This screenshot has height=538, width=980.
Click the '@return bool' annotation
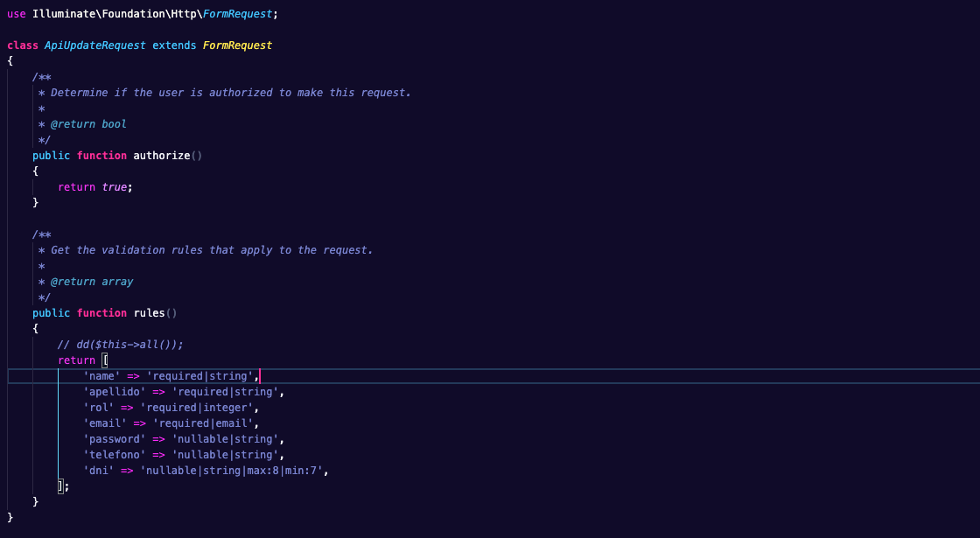pyautogui.click(x=88, y=123)
